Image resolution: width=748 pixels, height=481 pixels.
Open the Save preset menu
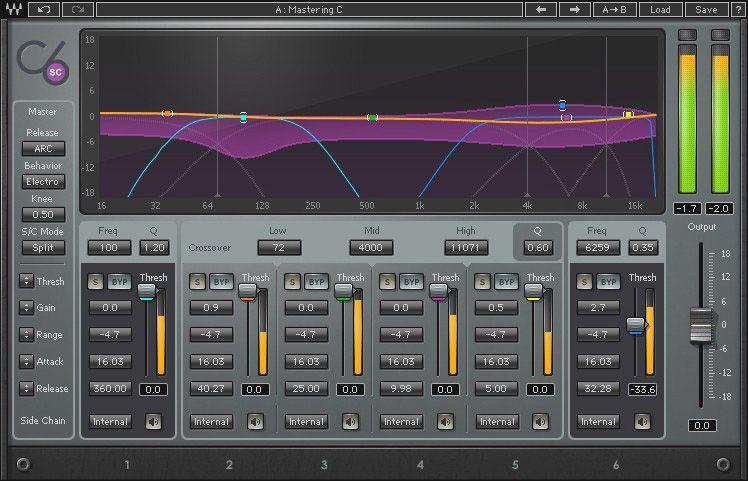[x=706, y=10]
